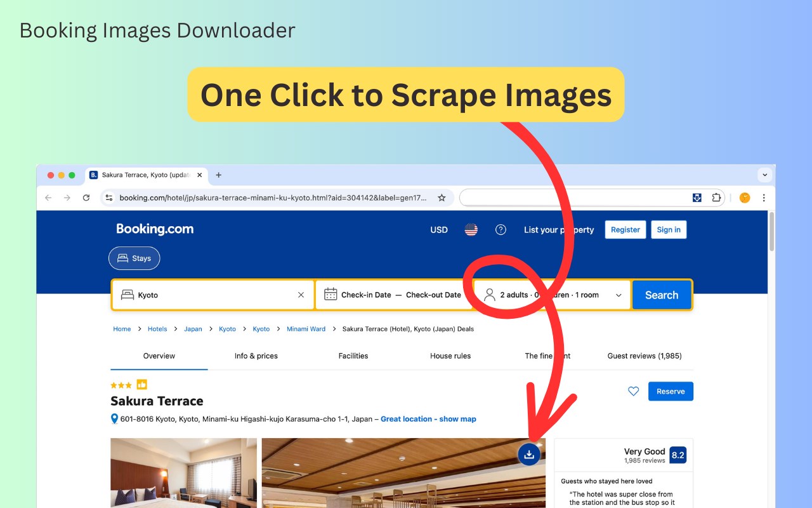The height and width of the screenshot is (508, 812).
Task: Click the blue Search button
Action: (x=662, y=295)
